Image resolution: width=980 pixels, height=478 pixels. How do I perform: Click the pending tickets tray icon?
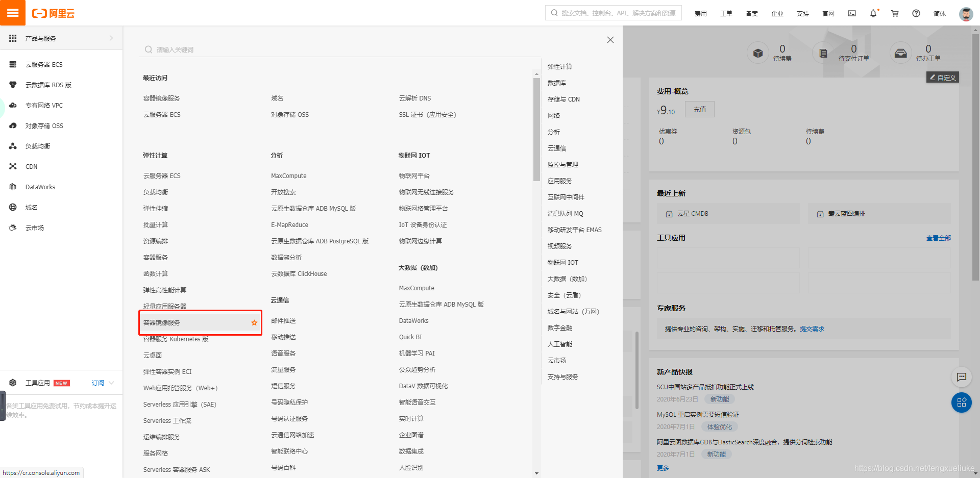[x=901, y=53]
